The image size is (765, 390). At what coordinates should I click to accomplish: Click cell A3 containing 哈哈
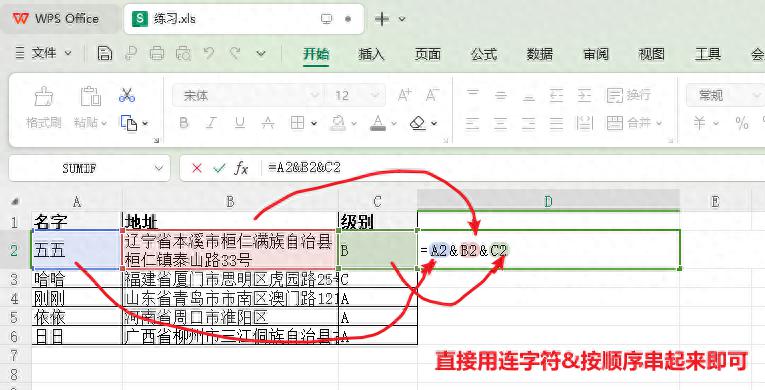coord(77,279)
